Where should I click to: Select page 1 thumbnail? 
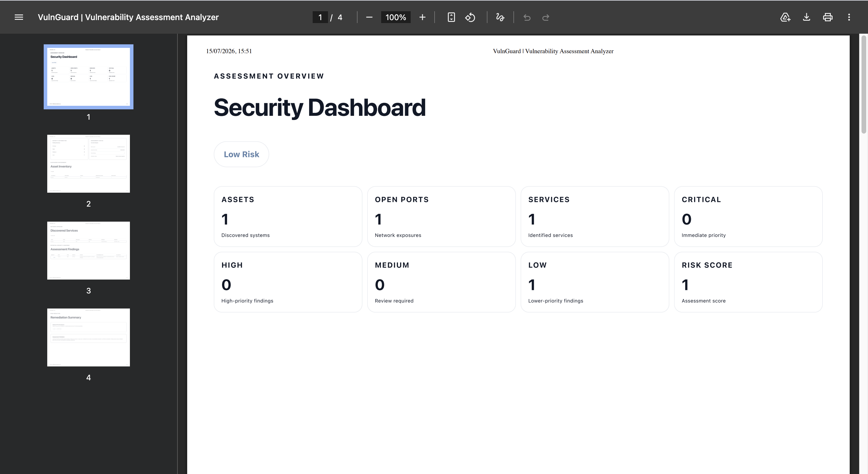pyautogui.click(x=89, y=77)
